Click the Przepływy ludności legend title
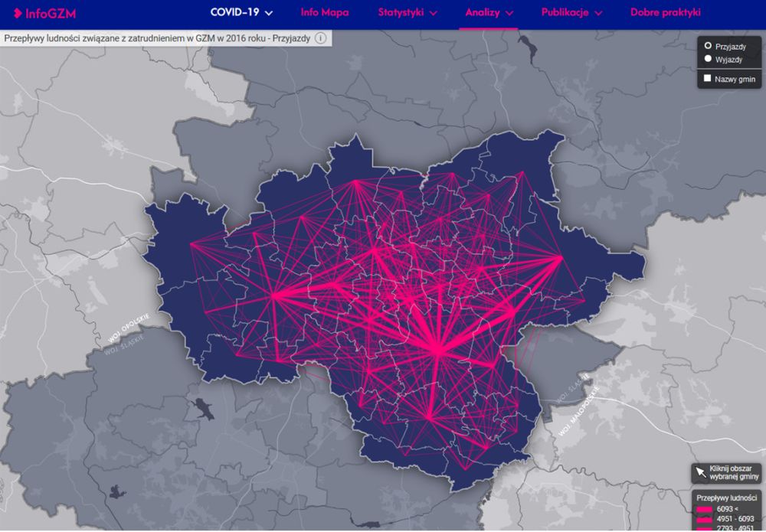Viewport: 766px width, 532px height. pos(726,497)
